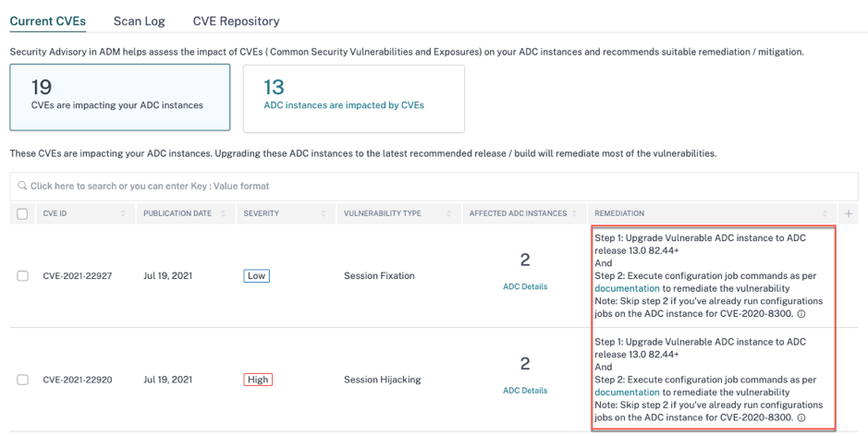Click Session Hijacking vulnerability type
Image resolution: width=868 pixels, height=436 pixels.
coord(383,380)
